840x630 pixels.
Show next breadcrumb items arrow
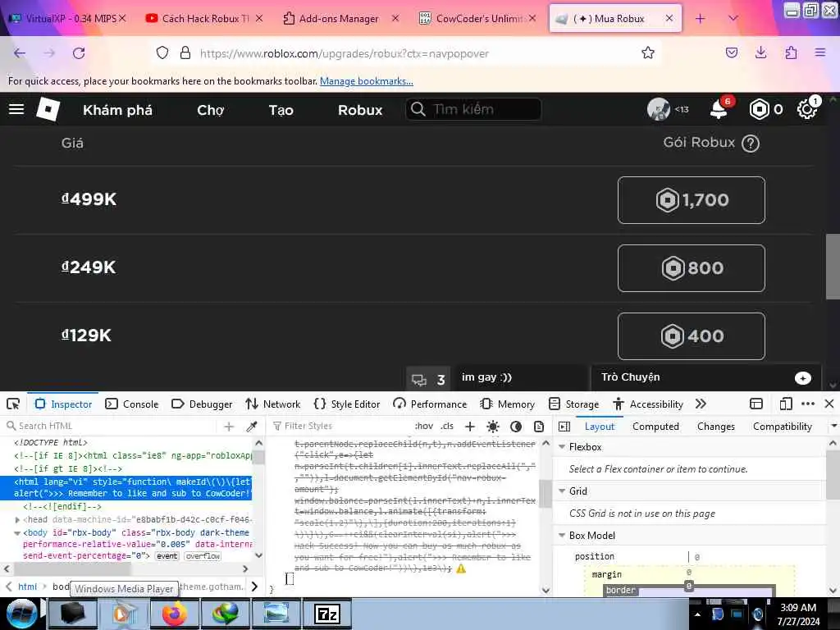tap(254, 587)
